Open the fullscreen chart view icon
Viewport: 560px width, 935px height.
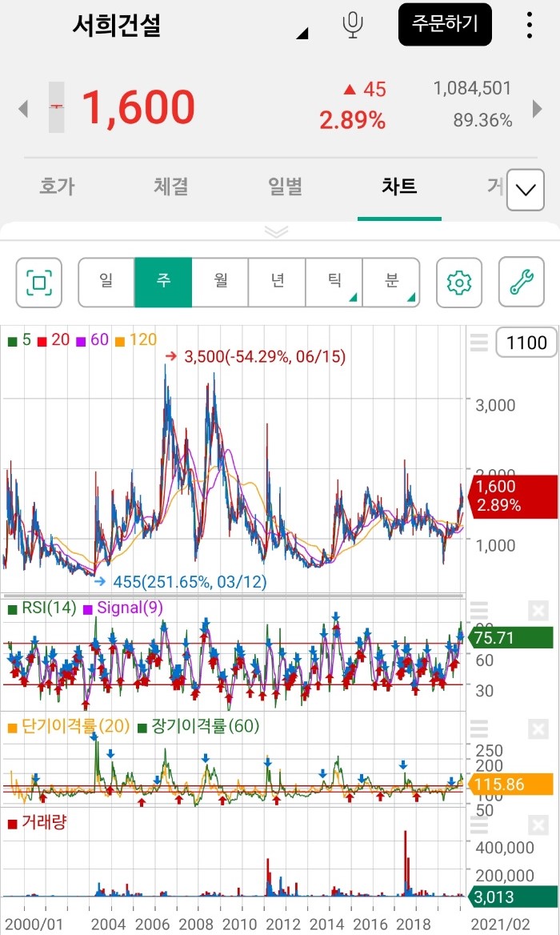38,282
